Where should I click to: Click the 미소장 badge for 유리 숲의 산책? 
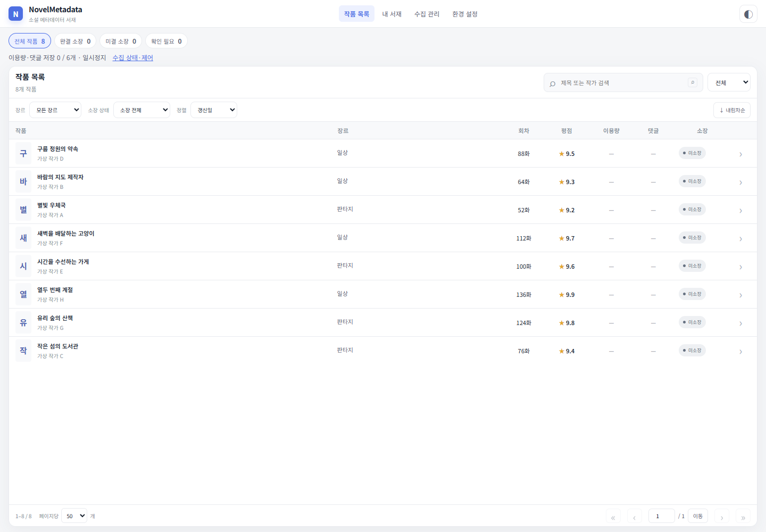click(x=692, y=322)
